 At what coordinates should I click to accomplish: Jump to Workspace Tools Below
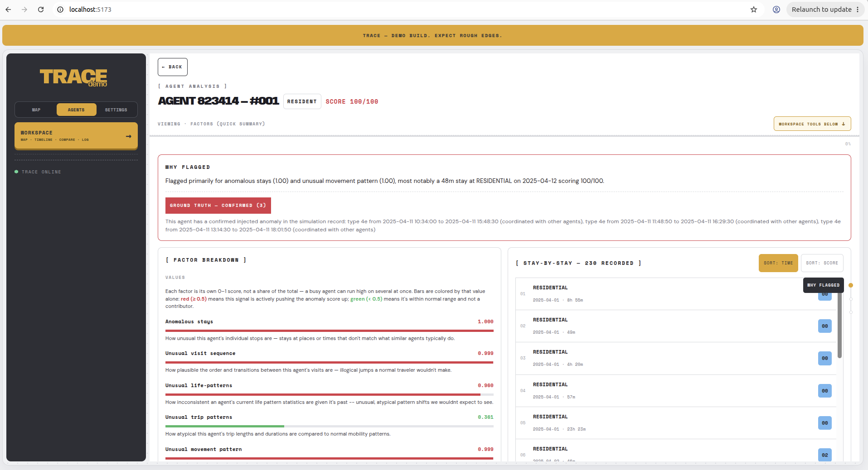pyautogui.click(x=812, y=124)
